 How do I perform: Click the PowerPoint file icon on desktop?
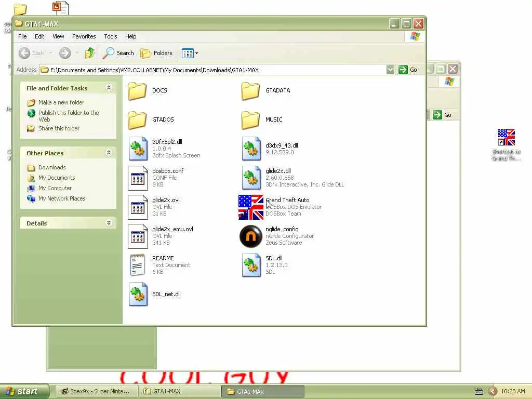61,8
